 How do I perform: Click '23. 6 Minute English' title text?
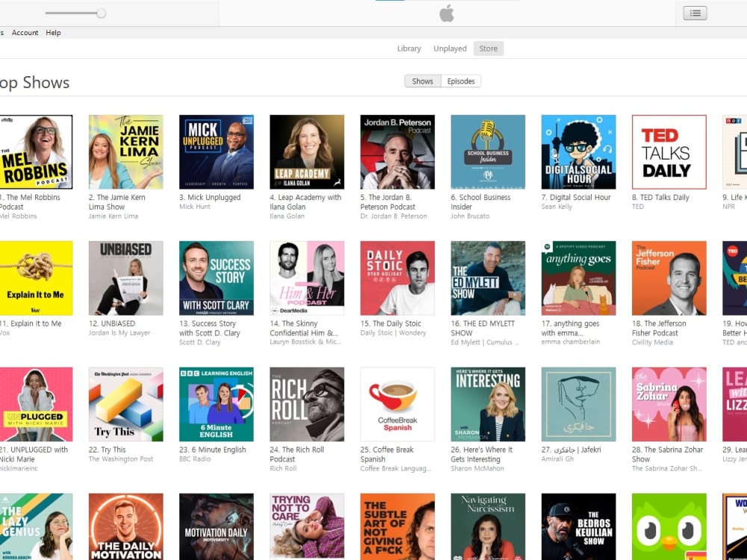(x=212, y=449)
